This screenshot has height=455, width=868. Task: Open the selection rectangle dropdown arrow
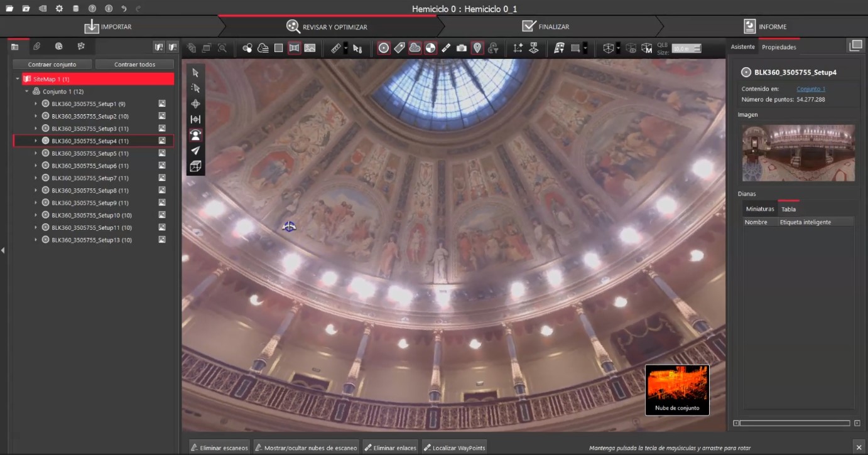coord(585,48)
